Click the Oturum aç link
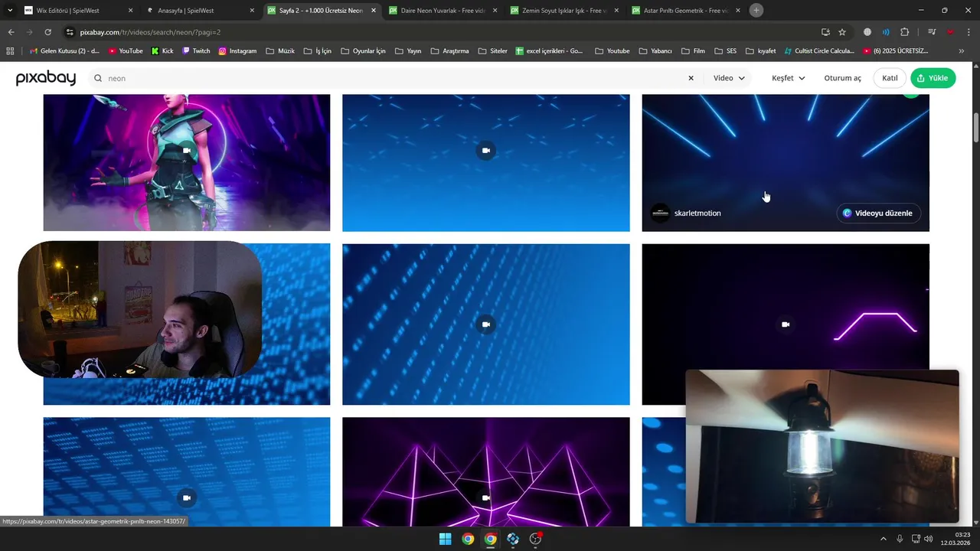The image size is (980, 551). 842,78
